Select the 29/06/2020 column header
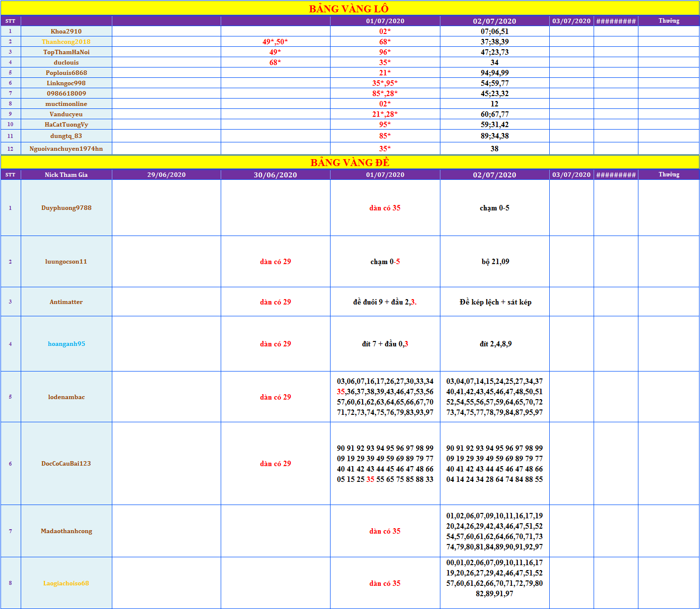 [x=167, y=174]
